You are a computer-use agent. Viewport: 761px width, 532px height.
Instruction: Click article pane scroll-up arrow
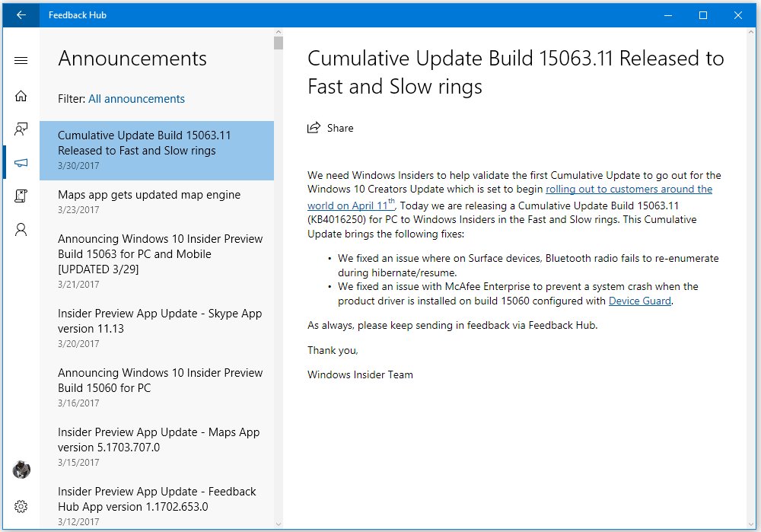coord(753,32)
